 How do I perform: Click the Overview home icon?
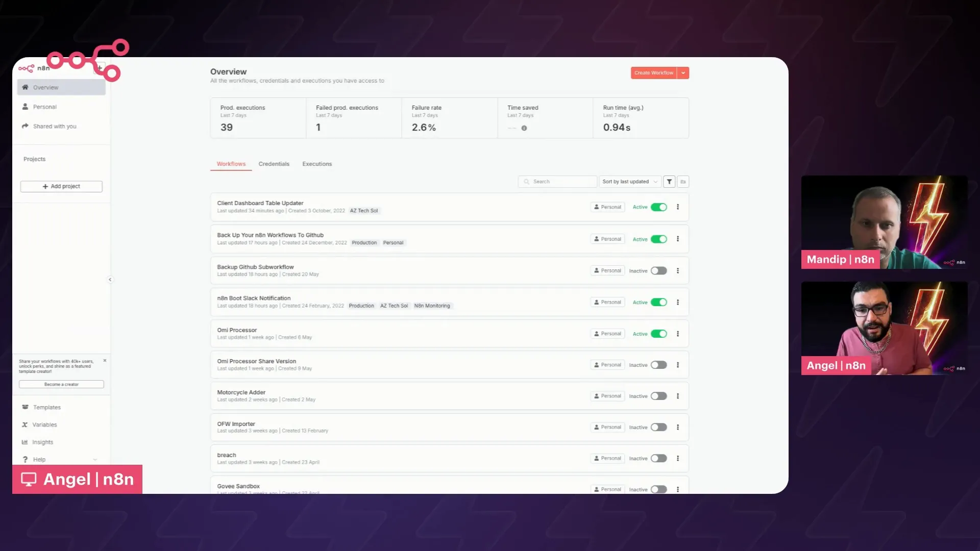click(25, 87)
